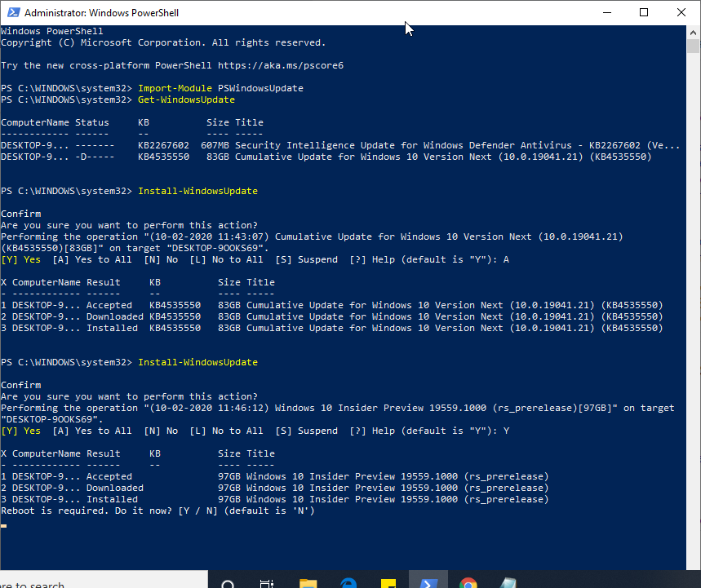Click the first 'Confirm' heading
Viewport: 701px width, 588px height.
pyautogui.click(x=21, y=214)
